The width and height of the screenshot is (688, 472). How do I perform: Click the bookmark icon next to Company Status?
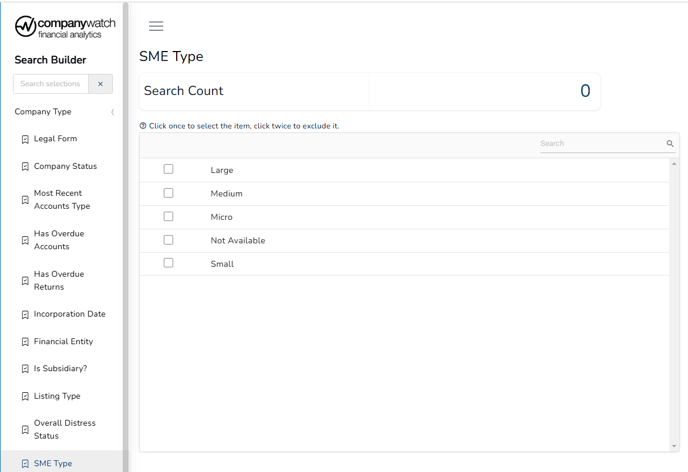tap(25, 167)
